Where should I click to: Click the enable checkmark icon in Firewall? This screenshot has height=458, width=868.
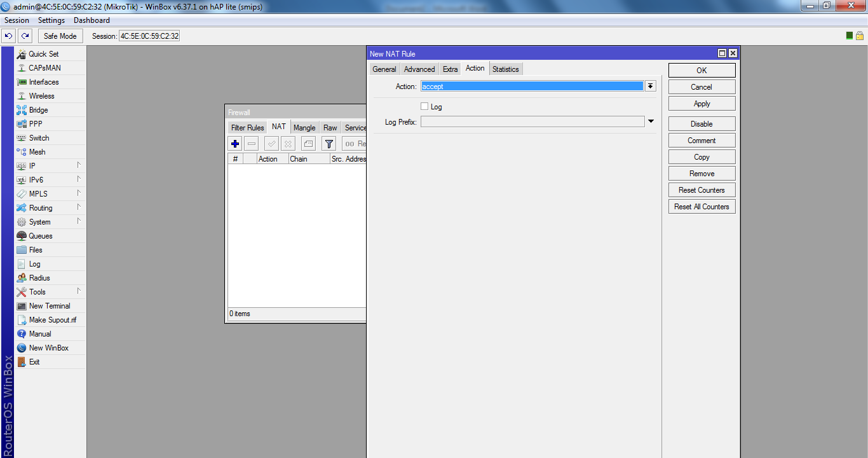(272, 144)
